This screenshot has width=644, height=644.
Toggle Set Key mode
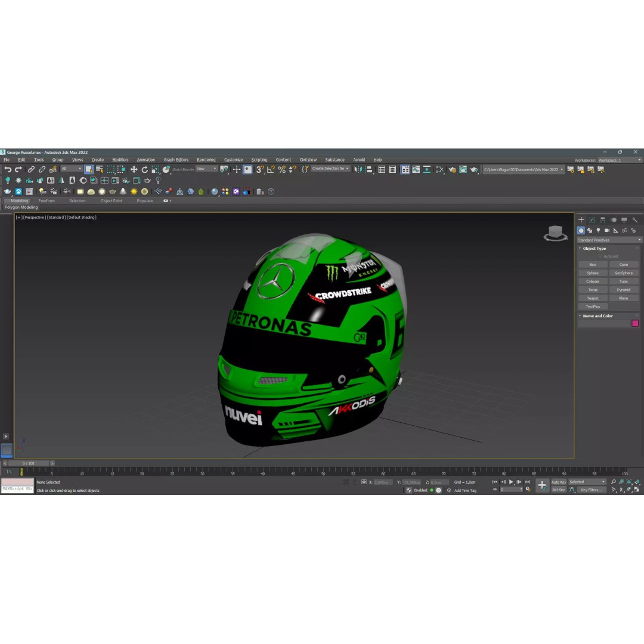point(559,490)
